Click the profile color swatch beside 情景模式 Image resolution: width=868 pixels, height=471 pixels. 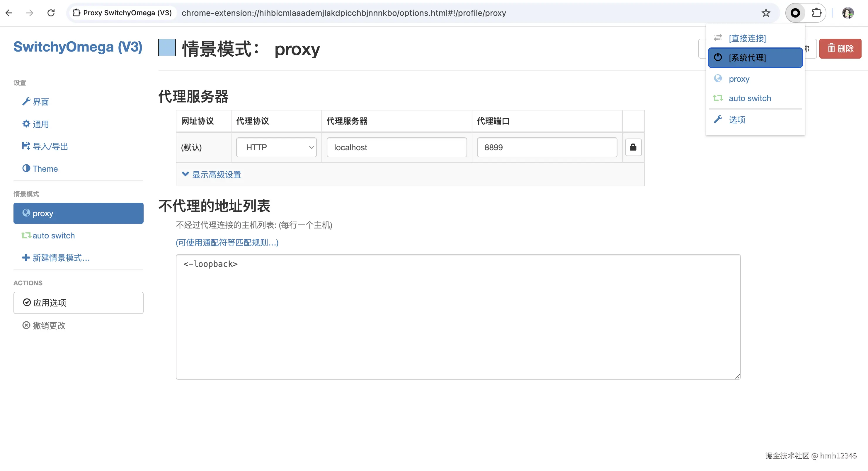pyautogui.click(x=167, y=47)
